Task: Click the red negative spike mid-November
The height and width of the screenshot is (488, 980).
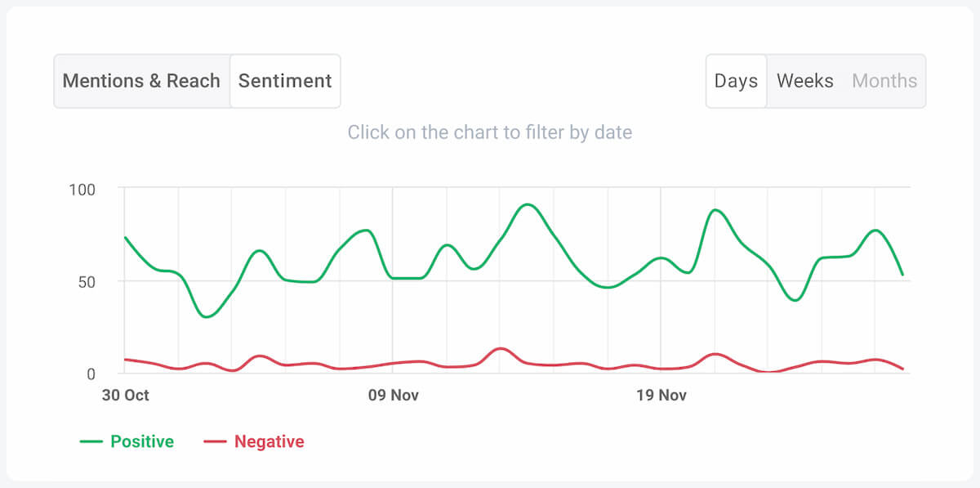Action: 501,349
